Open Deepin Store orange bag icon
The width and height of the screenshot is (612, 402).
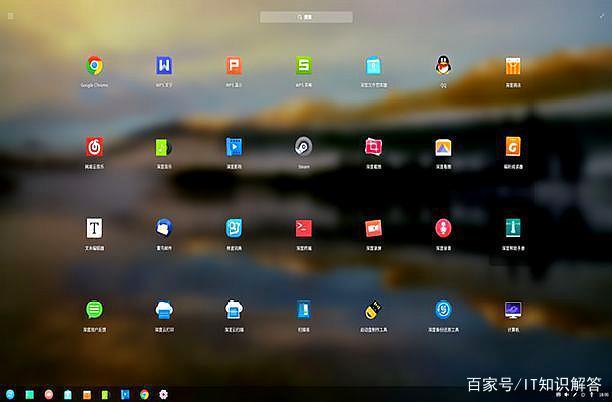513,66
